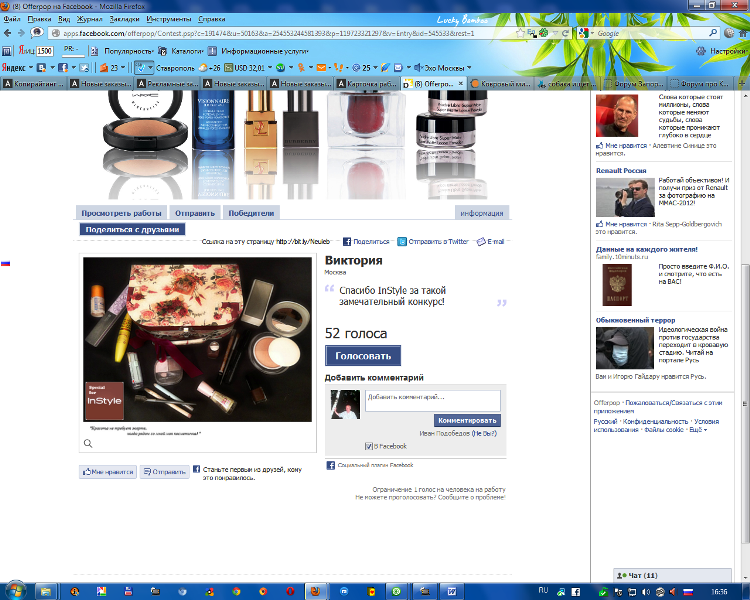Click the Конфиденциальность footer link
Screen dimensions: 750x600
tap(655, 422)
